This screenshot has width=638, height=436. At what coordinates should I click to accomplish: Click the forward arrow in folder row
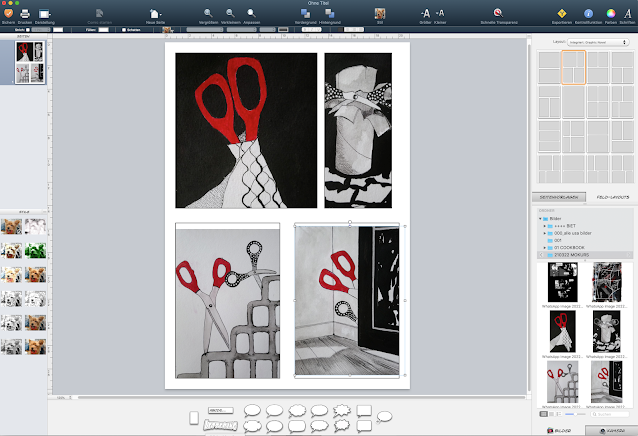tap(629, 255)
